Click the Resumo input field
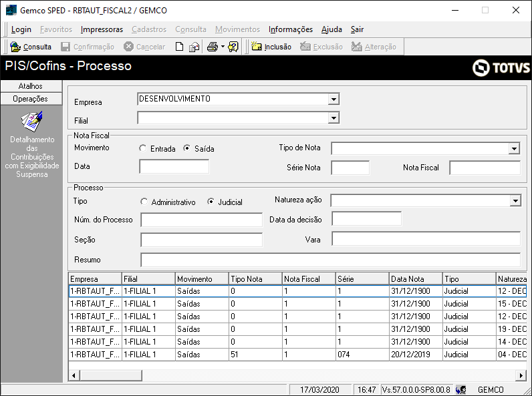 [x=330, y=260]
